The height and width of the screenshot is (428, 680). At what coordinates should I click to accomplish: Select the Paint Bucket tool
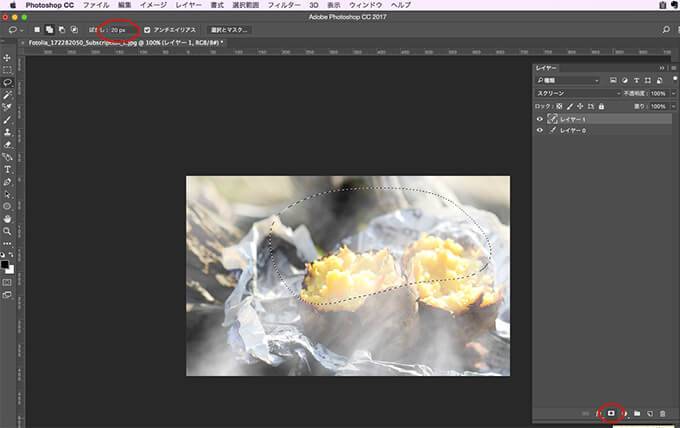[x=7, y=157]
